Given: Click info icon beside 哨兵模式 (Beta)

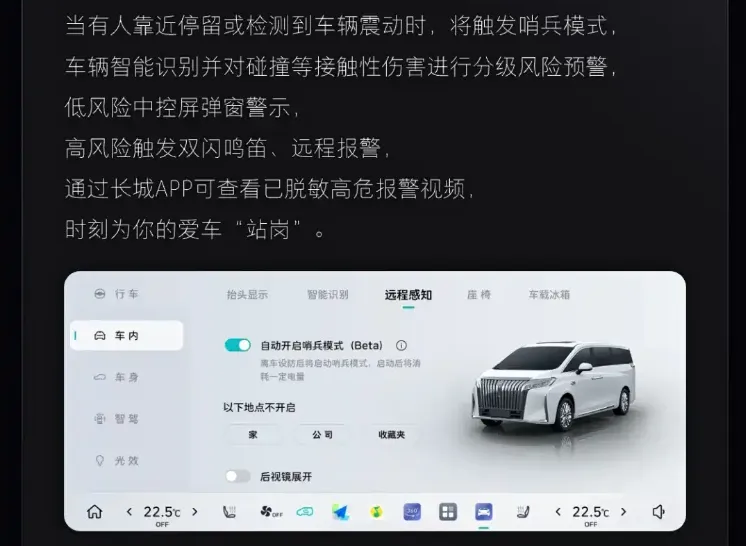Looking at the screenshot, I should (x=401, y=345).
